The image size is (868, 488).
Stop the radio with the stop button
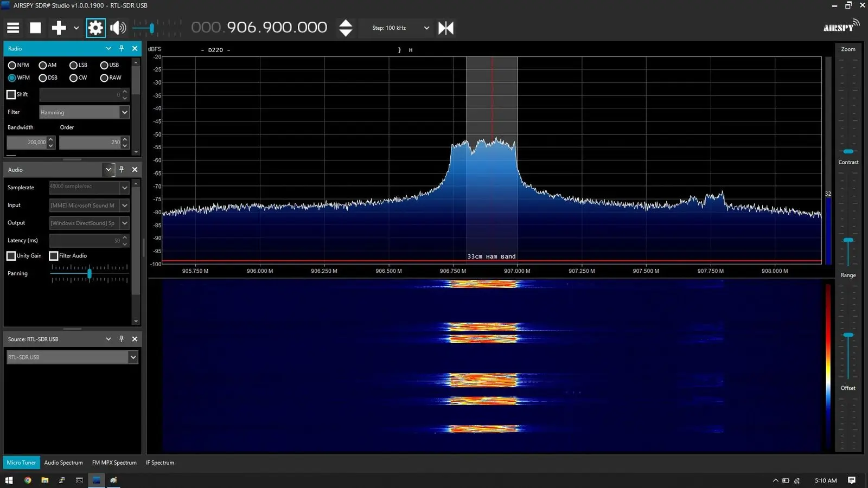[35, 28]
